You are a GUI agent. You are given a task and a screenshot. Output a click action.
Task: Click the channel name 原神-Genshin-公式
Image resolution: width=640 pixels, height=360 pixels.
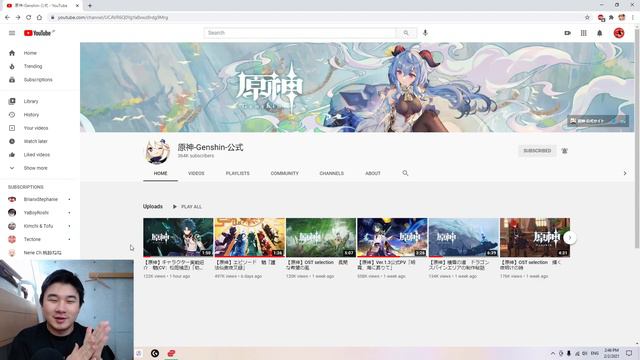tap(210, 147)
